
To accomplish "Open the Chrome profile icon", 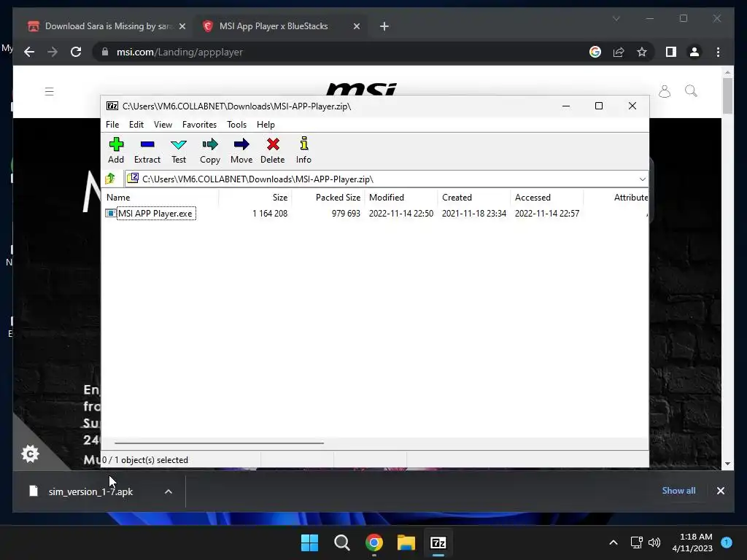I will click(694, 52).
